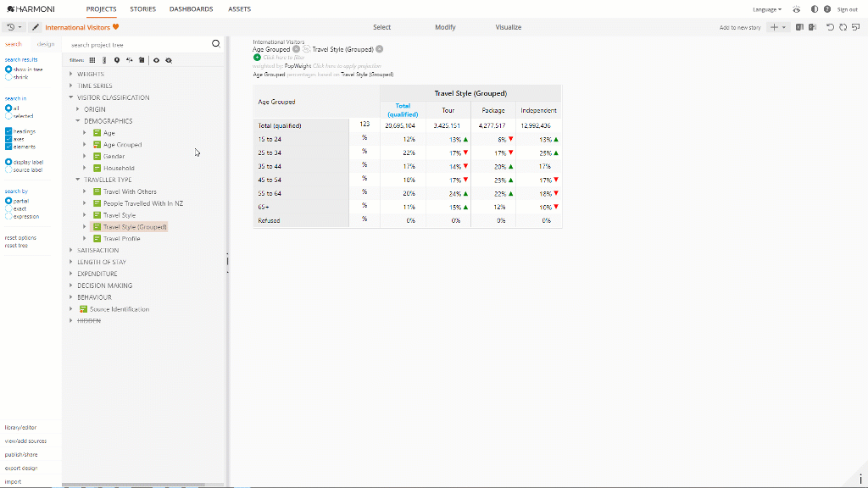Toggle the headings checkbox
This screenshot has width=868, height=488.
point(8,131)
